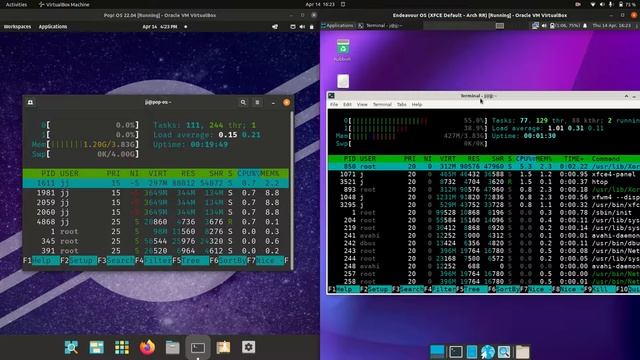Open Settings gear in Pop dock
640x360 pixels.
click(249, 347)
